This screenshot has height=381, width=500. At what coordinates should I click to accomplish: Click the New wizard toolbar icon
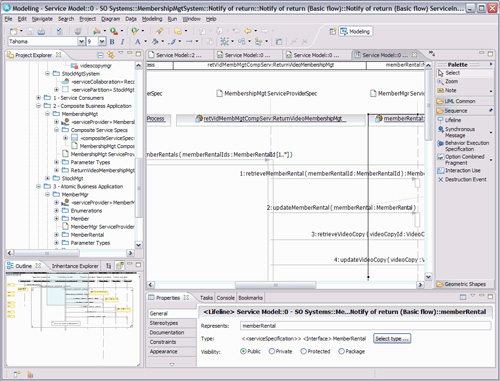(13, 31)
